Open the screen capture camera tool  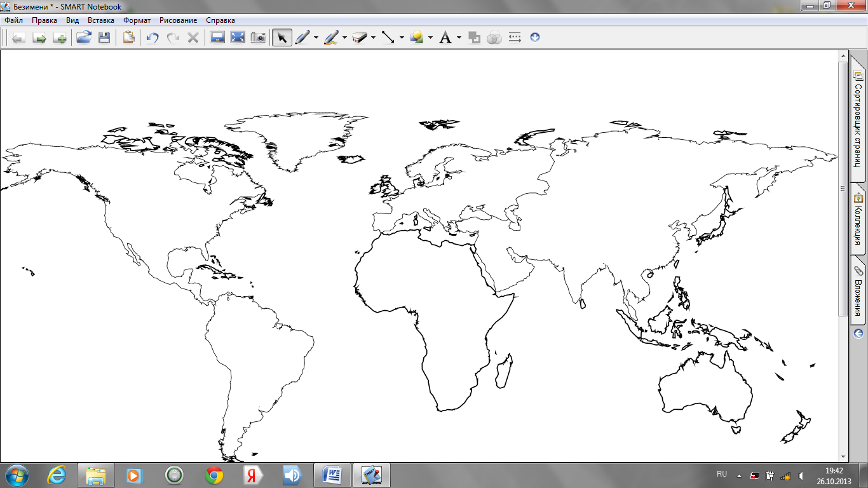pos(258,37)
